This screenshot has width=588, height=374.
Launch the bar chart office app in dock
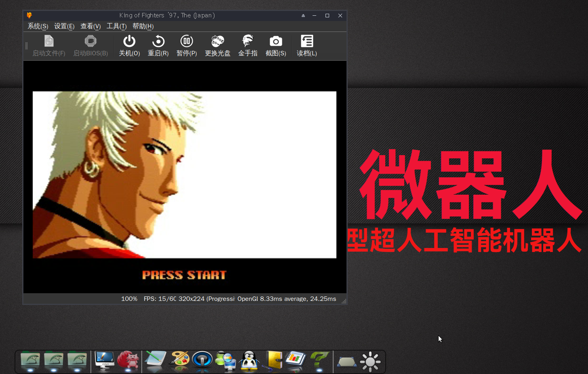tap(296, 360)
